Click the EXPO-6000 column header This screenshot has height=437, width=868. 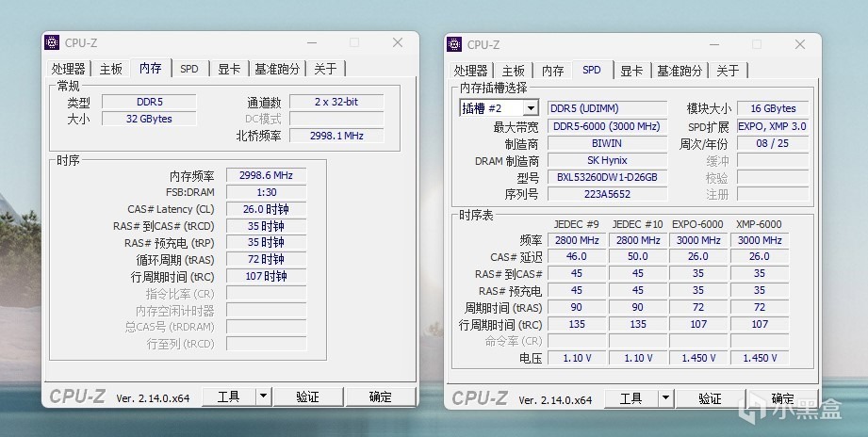697,224
